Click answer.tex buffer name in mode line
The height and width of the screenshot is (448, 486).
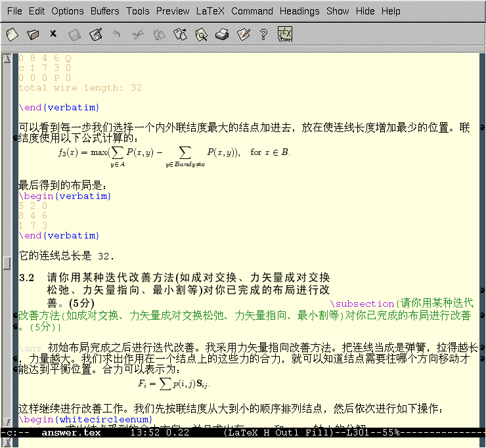point(71,432)
